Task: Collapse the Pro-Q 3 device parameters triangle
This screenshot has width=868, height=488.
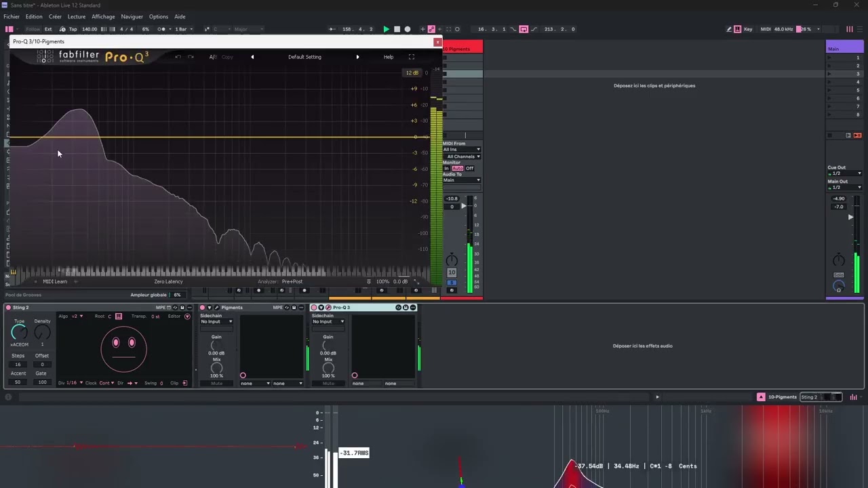Action: (321, 308)
